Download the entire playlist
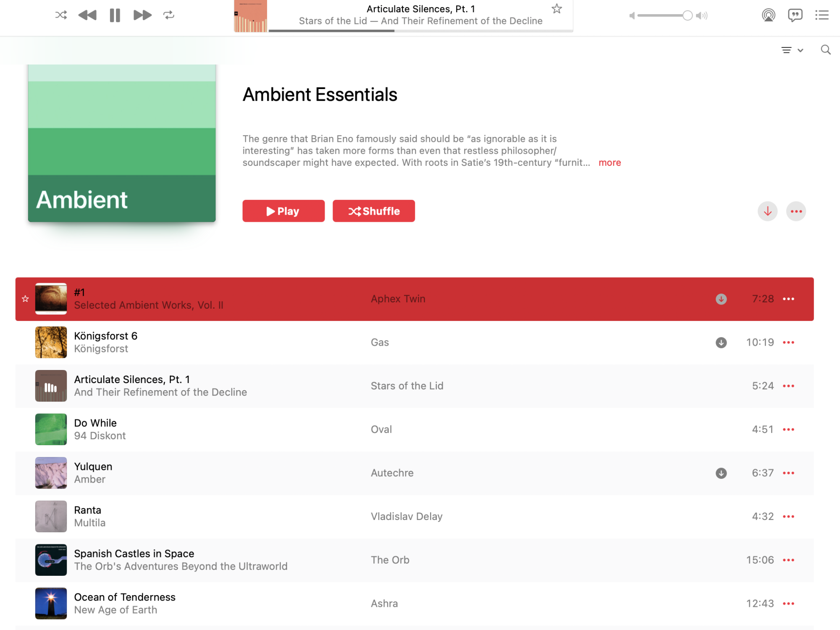The image size is (840, 630). point(768,211)
